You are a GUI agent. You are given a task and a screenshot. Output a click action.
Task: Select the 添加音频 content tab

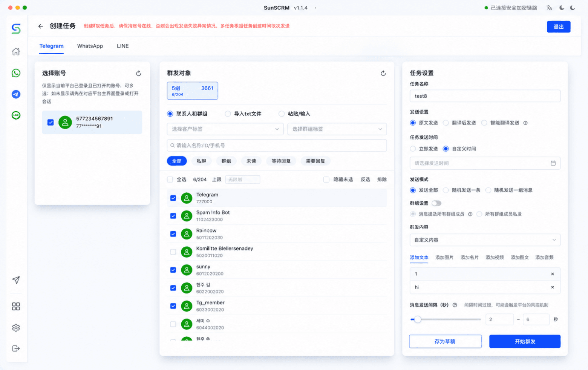coord(544,258)
